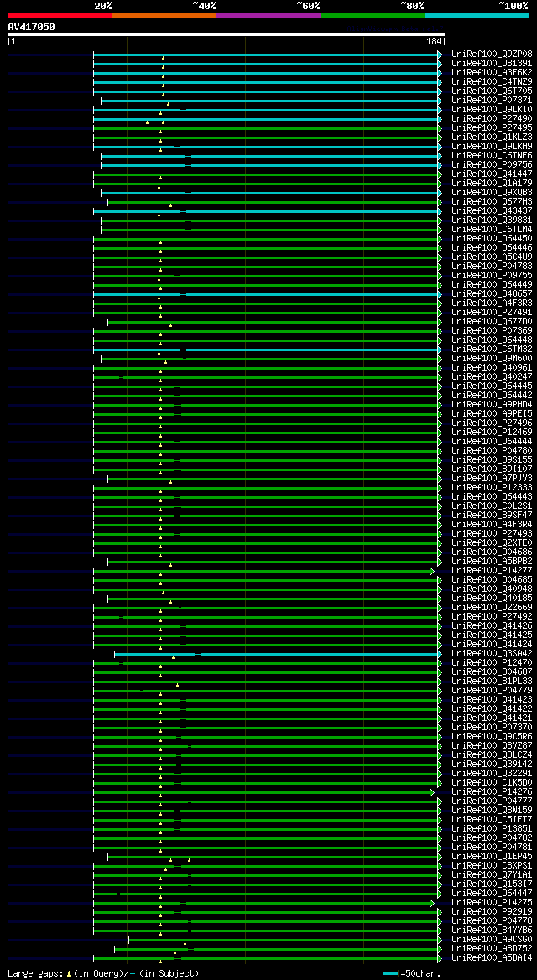Select the UniRef100_C6TNE6 label
This screenshot has height=980, width=537.
(492, 156)
